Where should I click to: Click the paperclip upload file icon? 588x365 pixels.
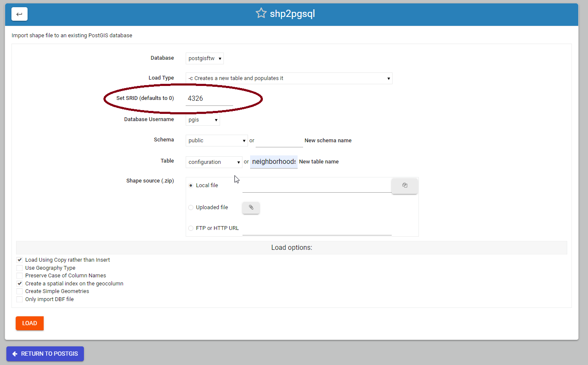251,207
